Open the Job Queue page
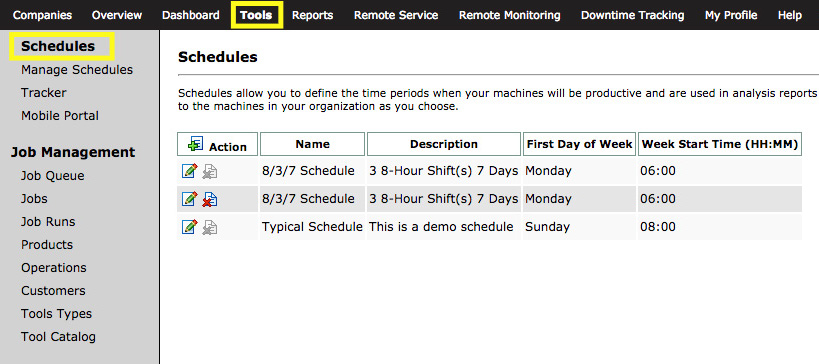 (52, 176)
